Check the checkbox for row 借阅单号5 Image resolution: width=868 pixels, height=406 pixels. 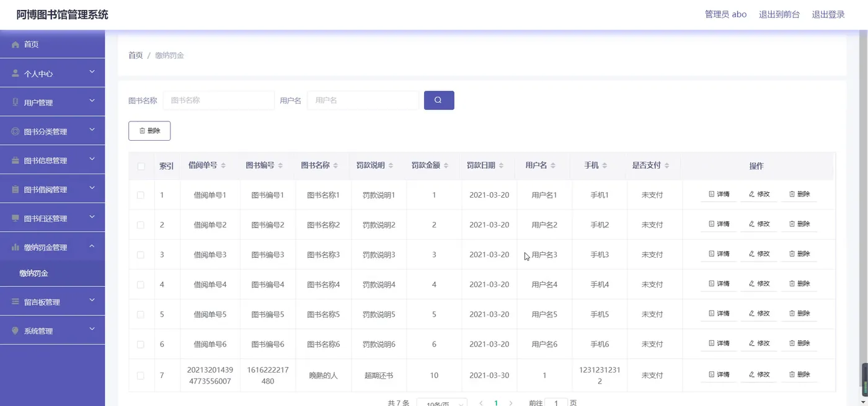141,314
